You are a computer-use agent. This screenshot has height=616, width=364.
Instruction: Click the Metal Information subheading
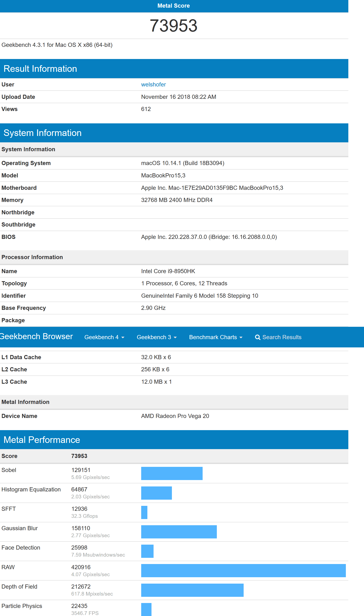(x=26, y=402)
